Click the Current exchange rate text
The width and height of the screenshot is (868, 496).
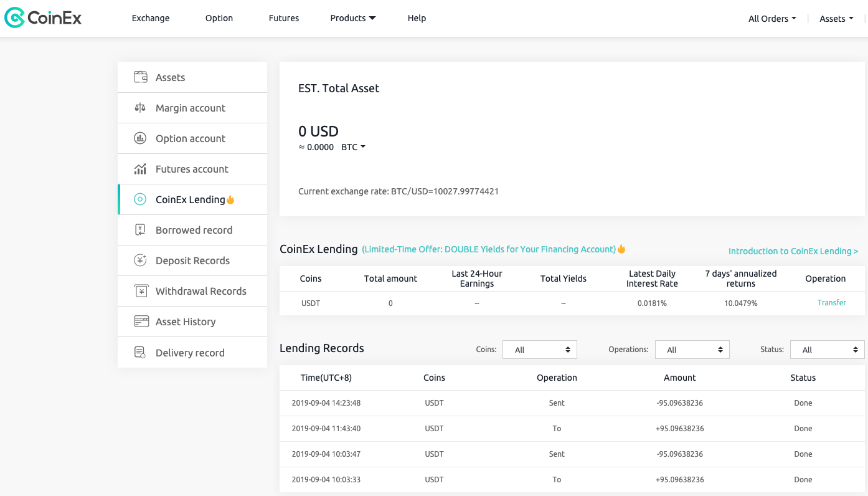[x=399, y=191]
